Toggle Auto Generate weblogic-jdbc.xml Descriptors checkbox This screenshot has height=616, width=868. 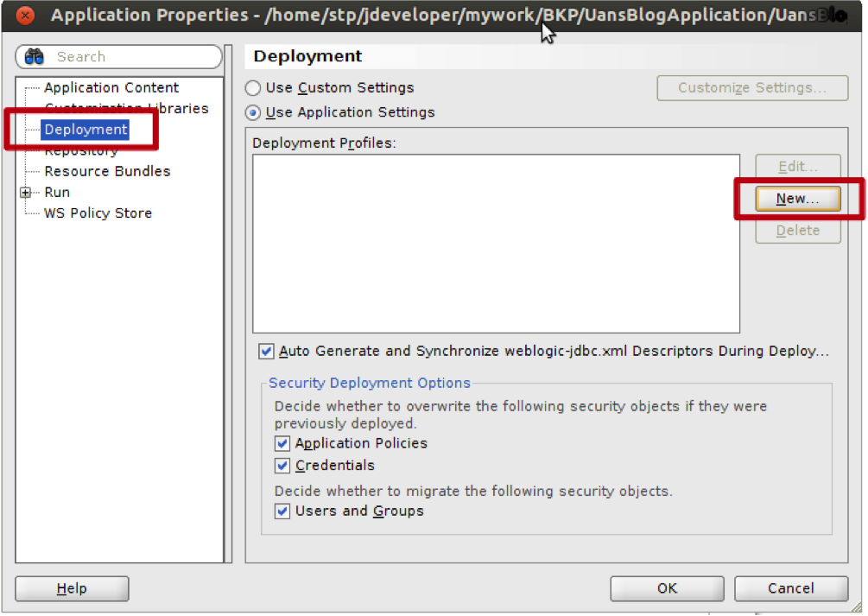[266, 352]
